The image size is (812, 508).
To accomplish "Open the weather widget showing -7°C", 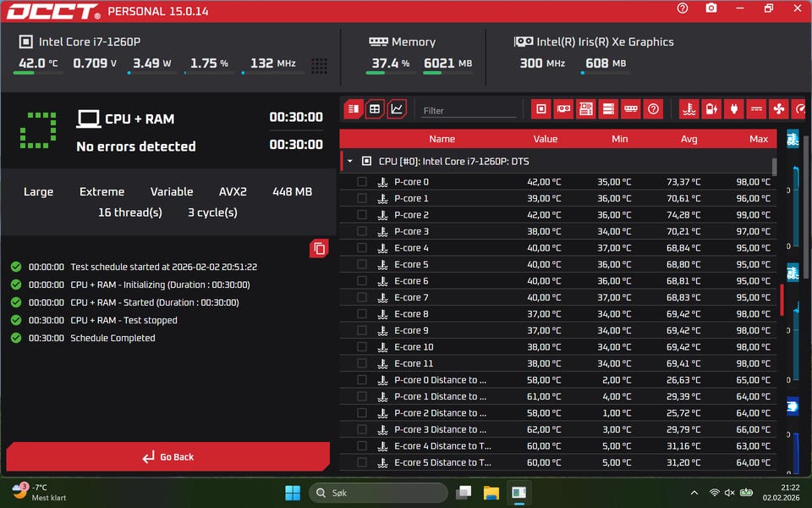I will coord(40,492).
